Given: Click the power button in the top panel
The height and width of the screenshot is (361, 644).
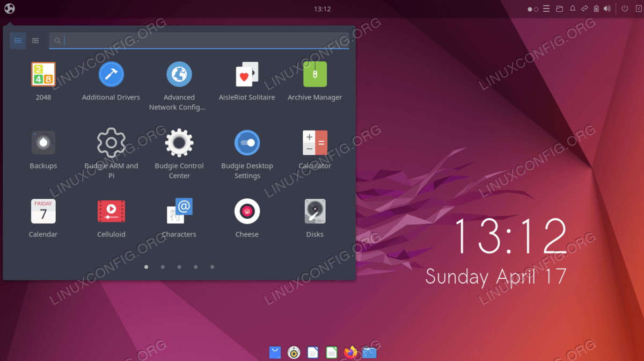Looking at the screenshot, I should 625,9.
